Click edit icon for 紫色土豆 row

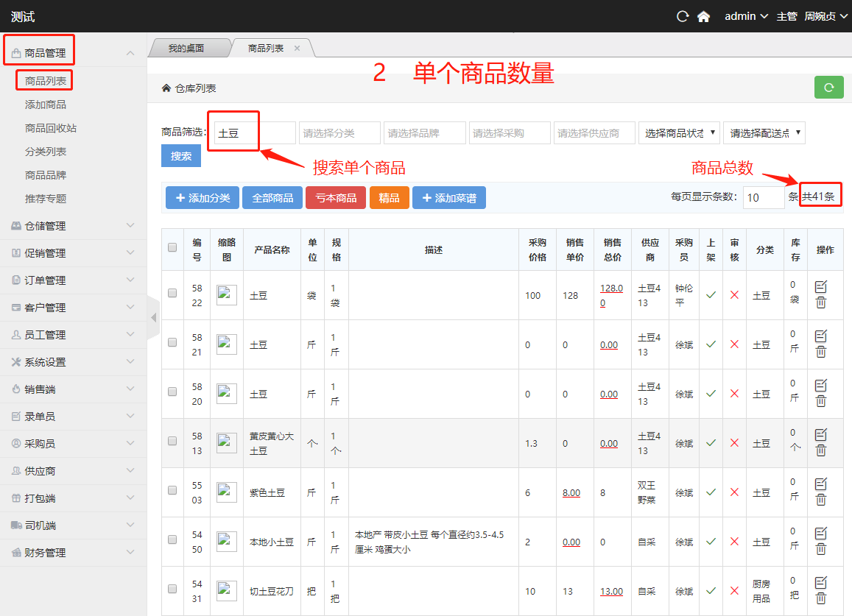[x=821, y=484]
